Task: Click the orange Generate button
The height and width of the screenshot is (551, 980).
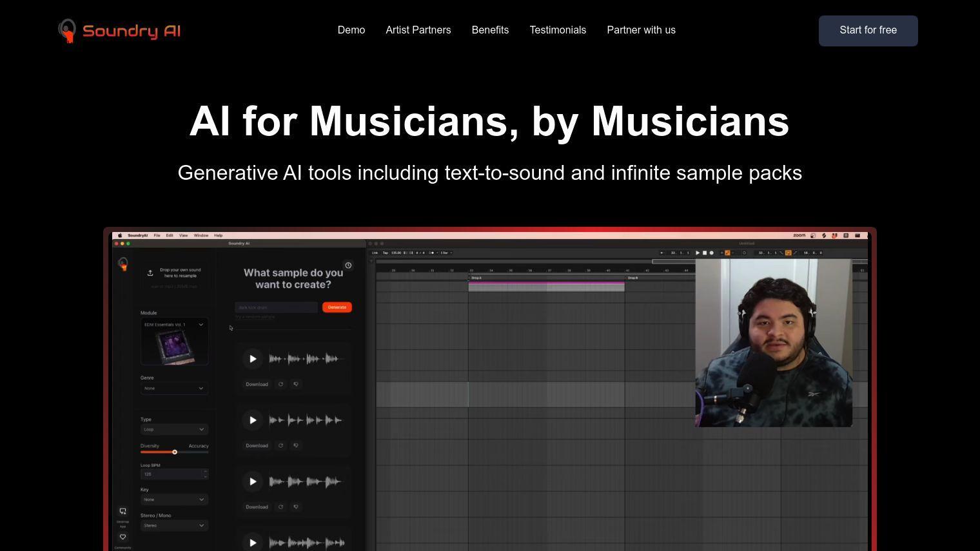Action: (x=337, y=307)
